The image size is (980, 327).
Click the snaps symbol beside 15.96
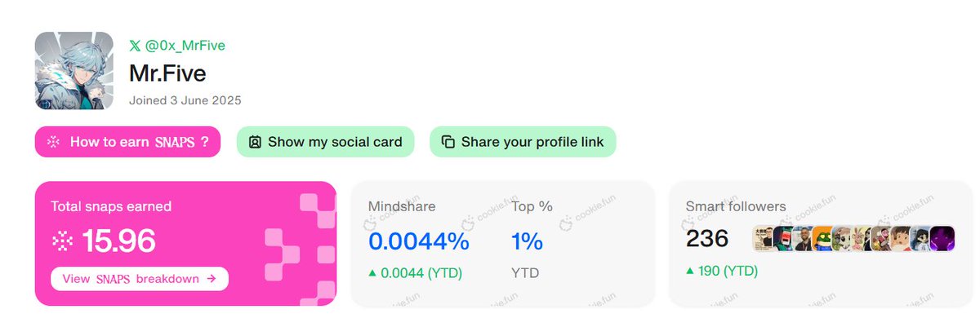(x=62, y=241)
